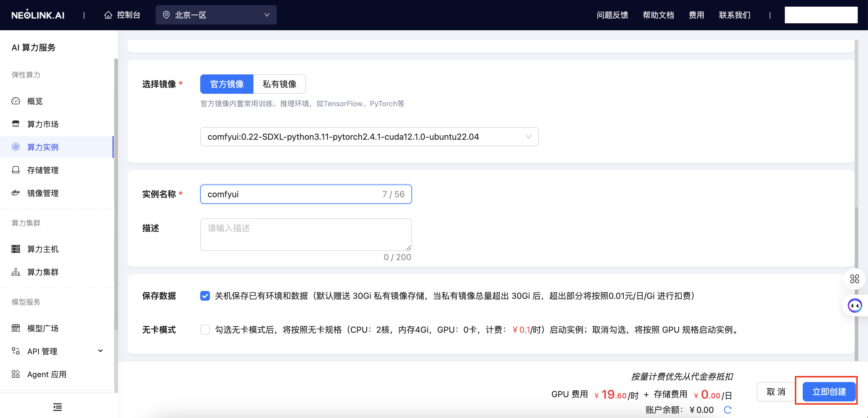
Task: Uncheck the 保存数据 checkbox
Action: pyautogui.click(x=205, y=296)
